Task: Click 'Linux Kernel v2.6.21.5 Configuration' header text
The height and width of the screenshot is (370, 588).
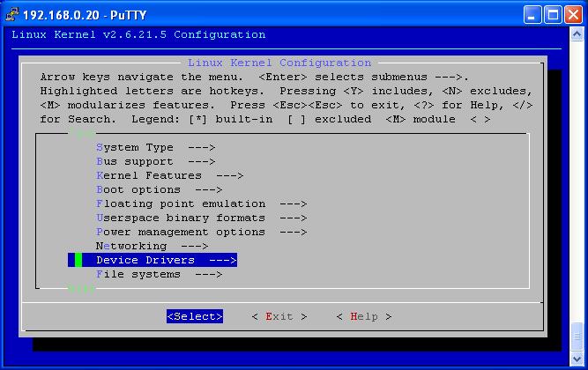Action: (138, 35)
